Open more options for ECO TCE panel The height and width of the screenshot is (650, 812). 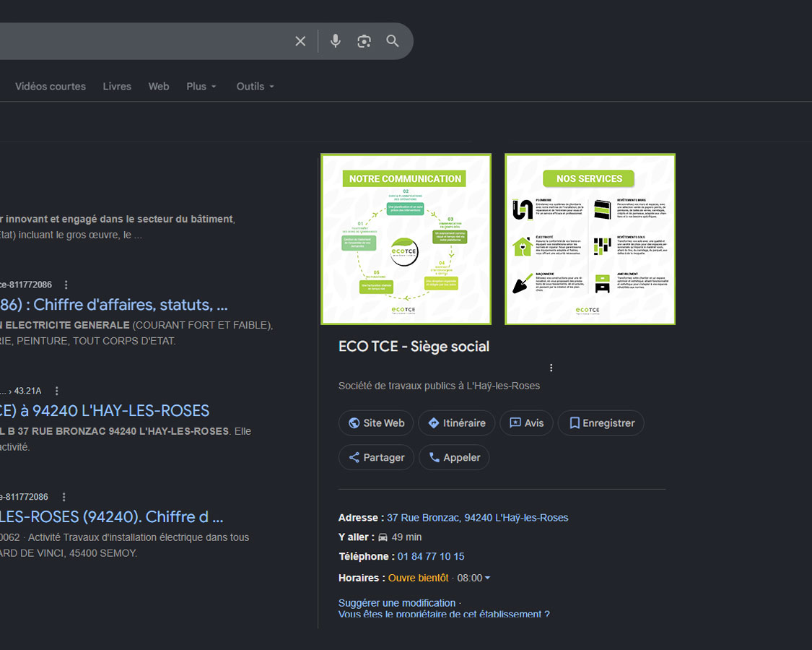(551, 368)
